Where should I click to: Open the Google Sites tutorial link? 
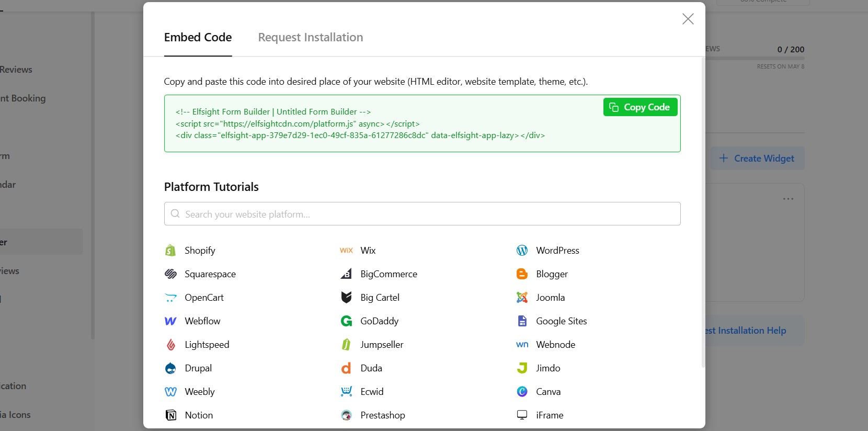tap(561, 321)
